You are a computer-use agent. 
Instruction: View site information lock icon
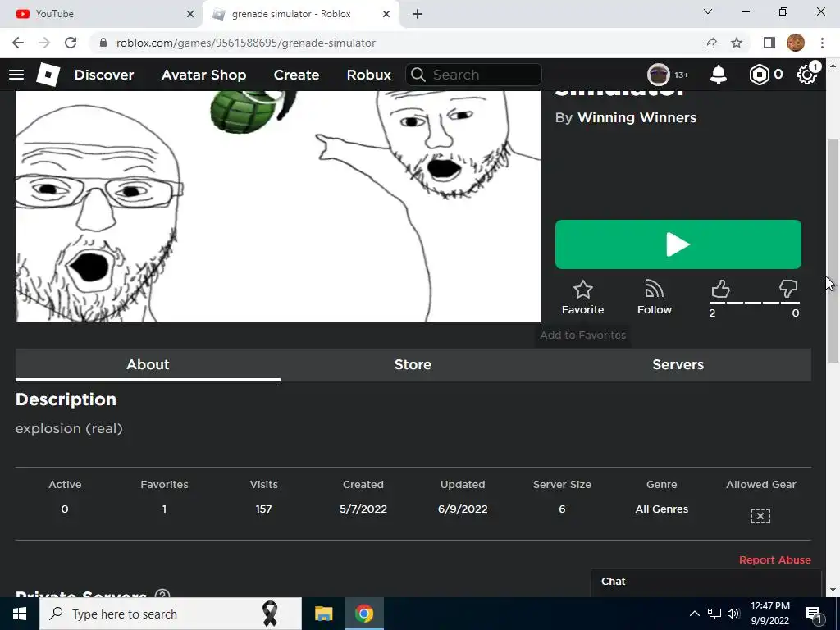click(103, 43)
